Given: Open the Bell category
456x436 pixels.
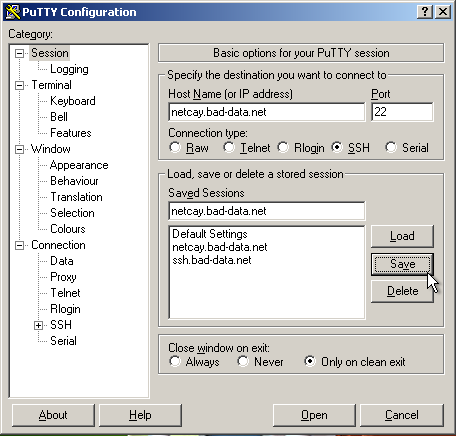Looking at the screenshot, I should pos(59,117).
